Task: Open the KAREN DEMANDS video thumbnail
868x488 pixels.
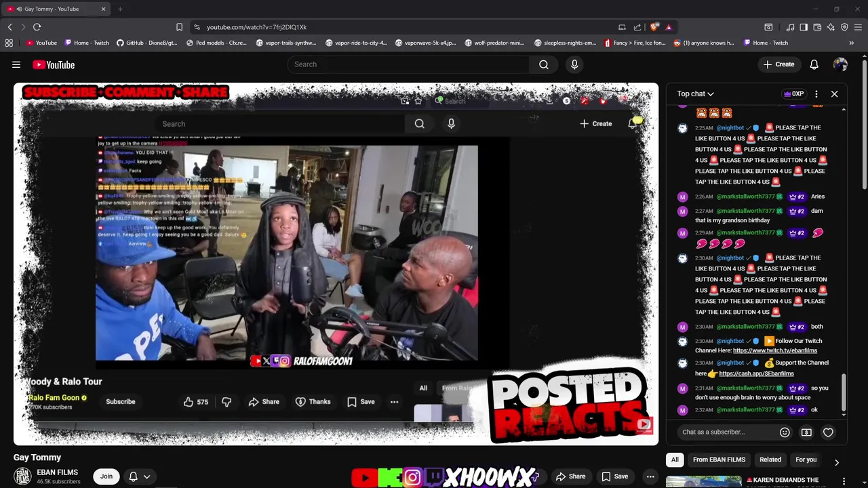Action: click(703, 482)
